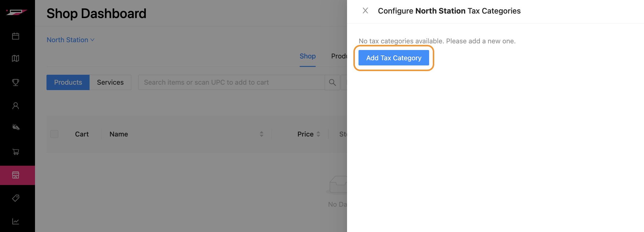Open the price tag sidebar icon
This screenshot has height=232, width=644.
[16, 198]
